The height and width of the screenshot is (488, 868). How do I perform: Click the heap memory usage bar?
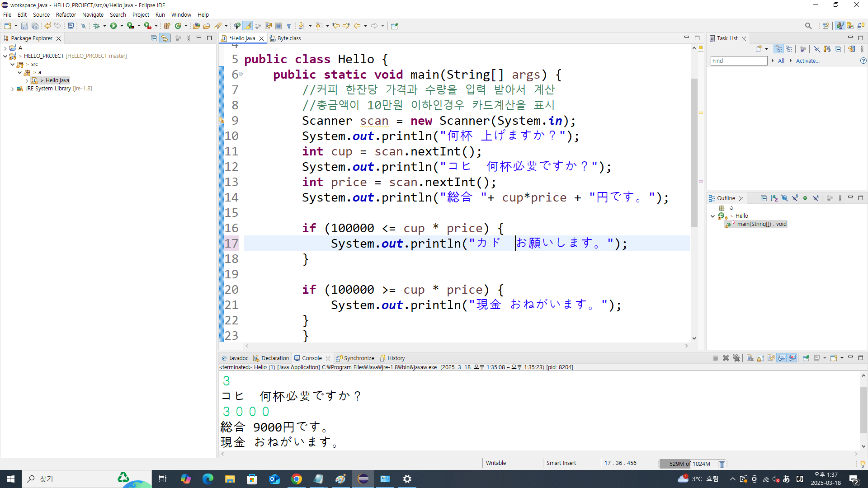click(x=689, y=464)
